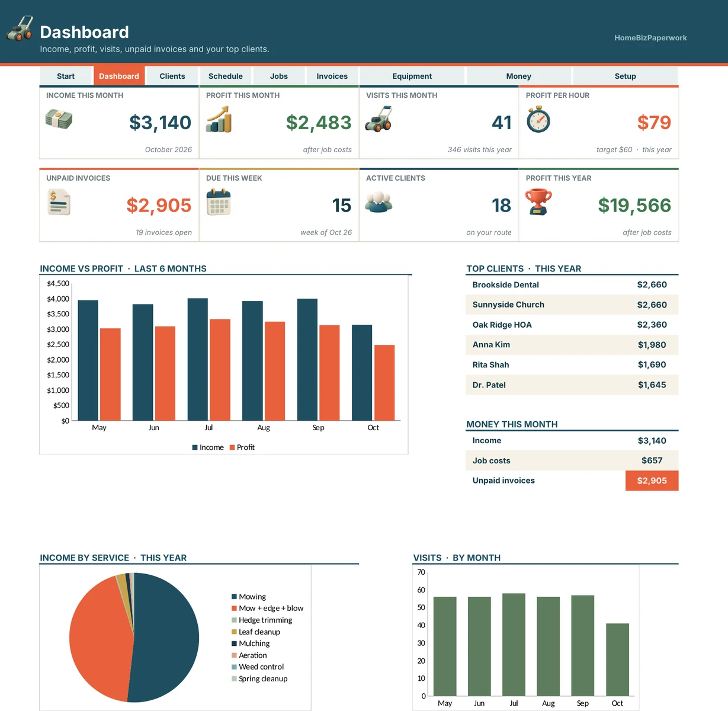This screenshot has height=711, width=728.
Task: Click the Jul visits bar in Visits chart
Action: tap(514, 645)
